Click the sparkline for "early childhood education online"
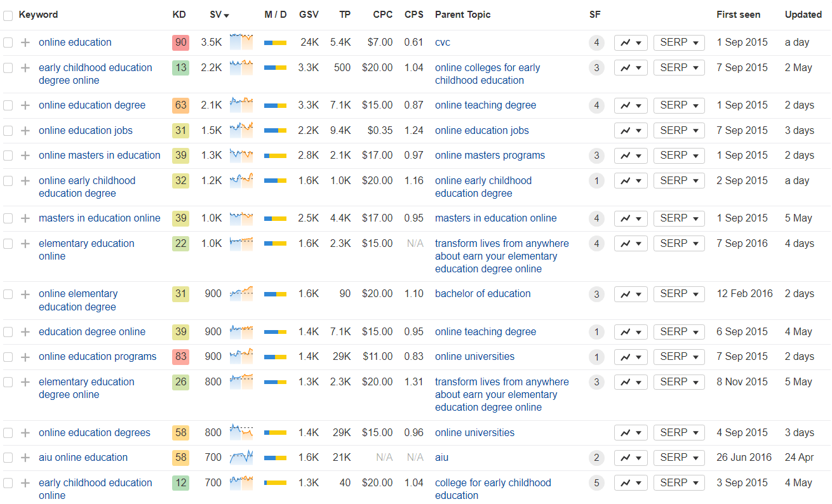Screen dimensions: 832x504 tap(241, 482)
